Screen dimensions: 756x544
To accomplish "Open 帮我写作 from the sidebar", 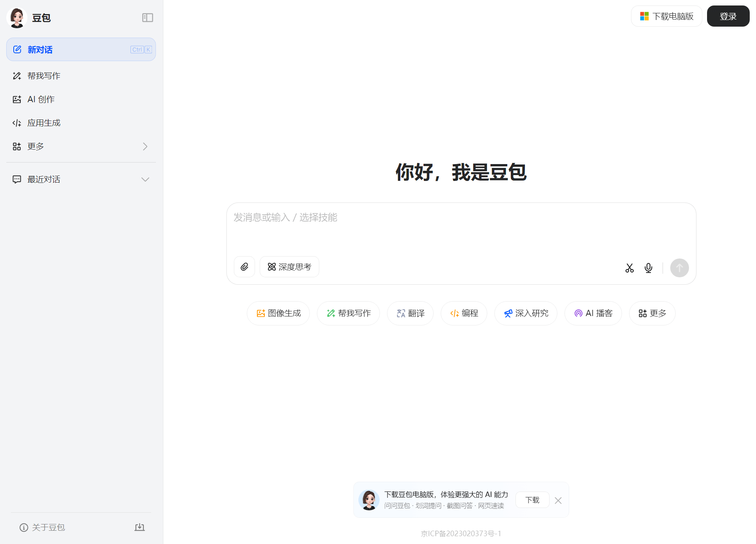I will click(x=43, y=76).
